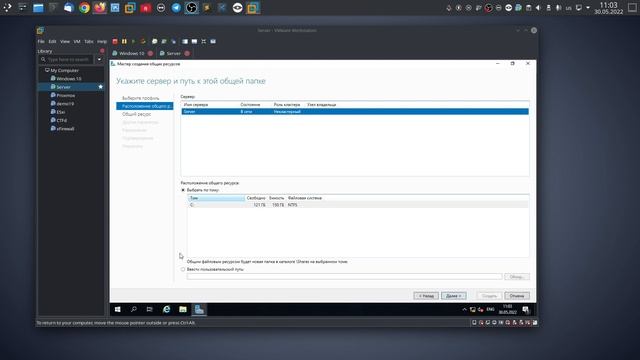Select the Windows 10 VM in library
Image resolution: width=640 pixels, height=360 pixels.
pyautogui.click(x=69, y=79)
